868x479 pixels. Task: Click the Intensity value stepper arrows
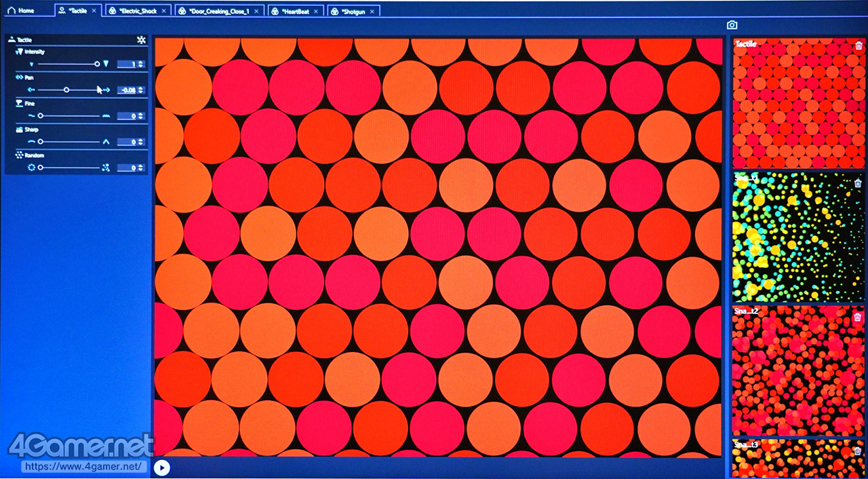pos(141,64)
